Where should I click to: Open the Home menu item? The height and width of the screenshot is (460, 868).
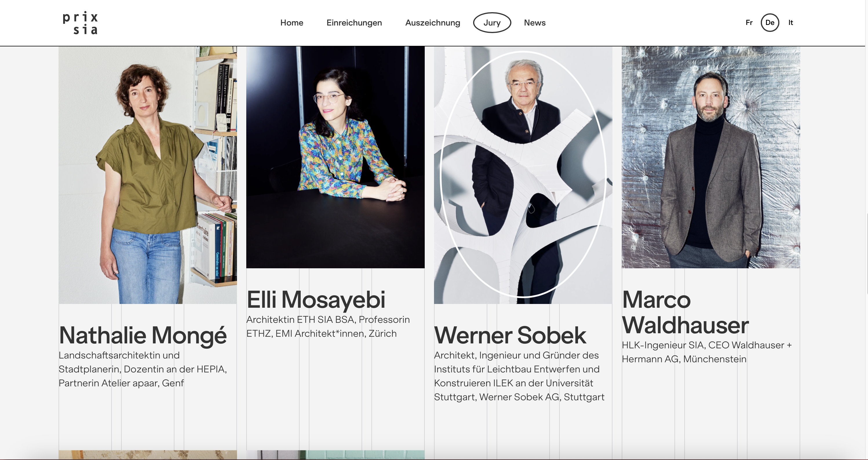291,23
